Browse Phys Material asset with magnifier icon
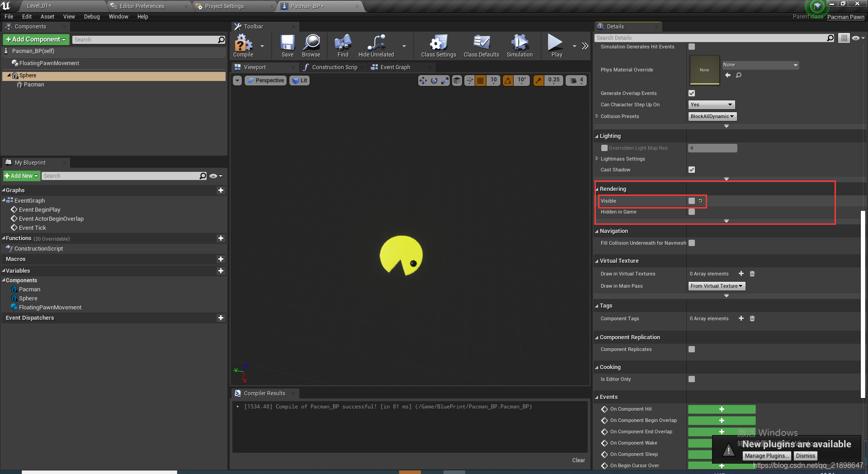 coord(739,75)
